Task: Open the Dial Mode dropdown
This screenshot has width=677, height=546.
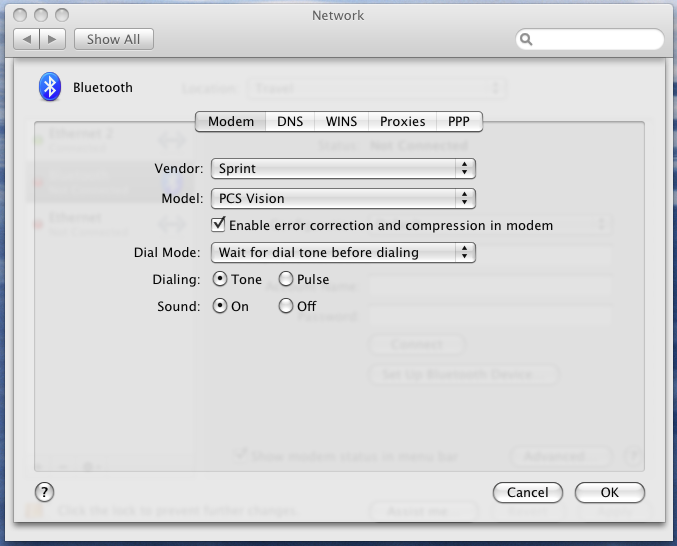Action: click(x=343, y=252)
